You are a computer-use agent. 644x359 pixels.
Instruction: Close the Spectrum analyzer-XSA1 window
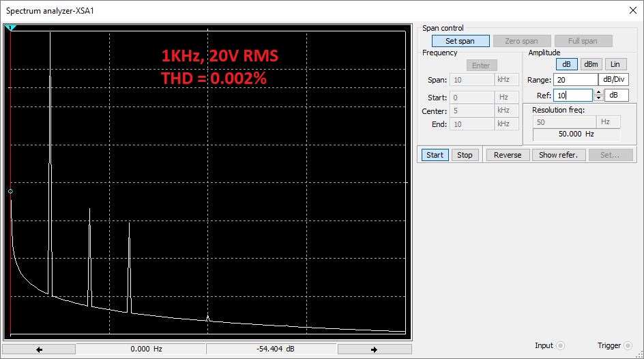(633, 11)
